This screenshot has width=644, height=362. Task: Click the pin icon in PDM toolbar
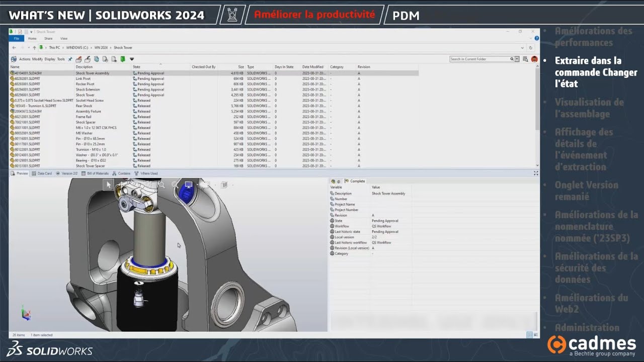[70, 59]
